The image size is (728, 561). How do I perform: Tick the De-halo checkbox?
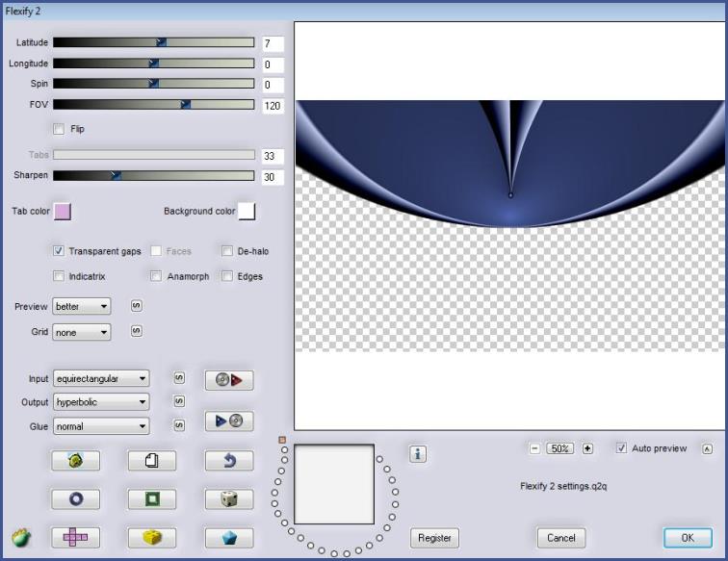(227, 251)
